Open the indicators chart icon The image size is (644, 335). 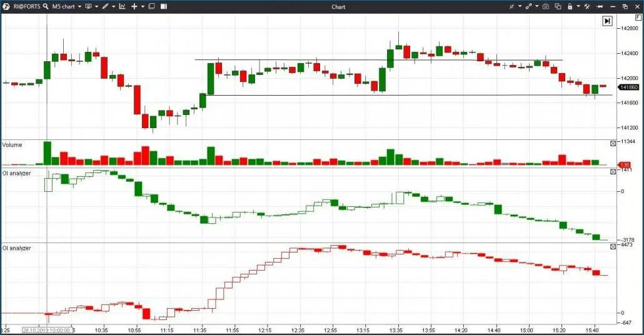(x=123, y=7)
